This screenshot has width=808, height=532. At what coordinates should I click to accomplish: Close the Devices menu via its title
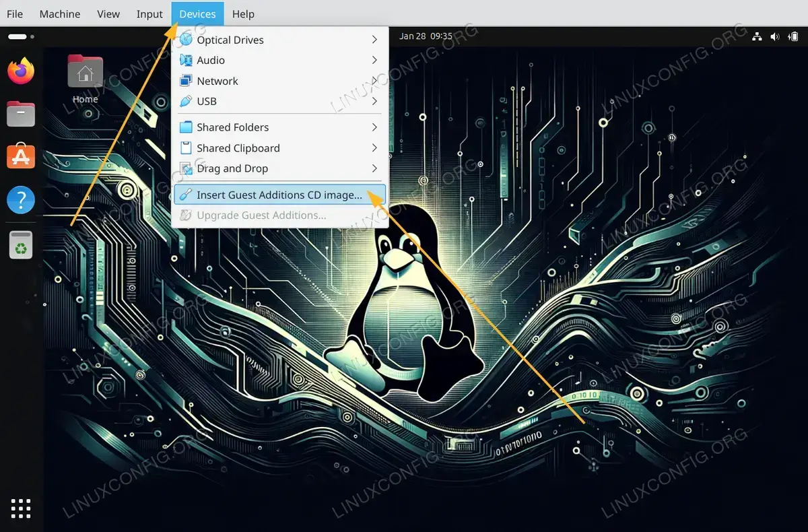click(x=198, y=13)
